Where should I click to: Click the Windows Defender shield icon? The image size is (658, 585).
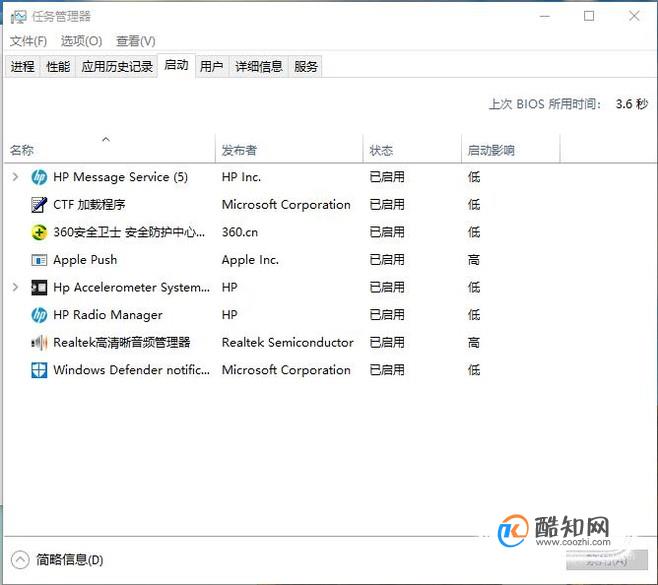[39, 370]
